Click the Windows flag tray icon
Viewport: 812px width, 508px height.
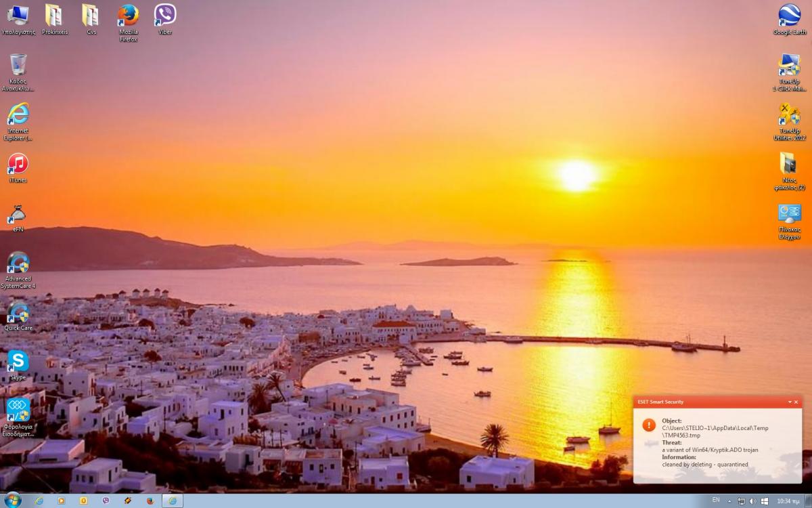tap(765, 501)
